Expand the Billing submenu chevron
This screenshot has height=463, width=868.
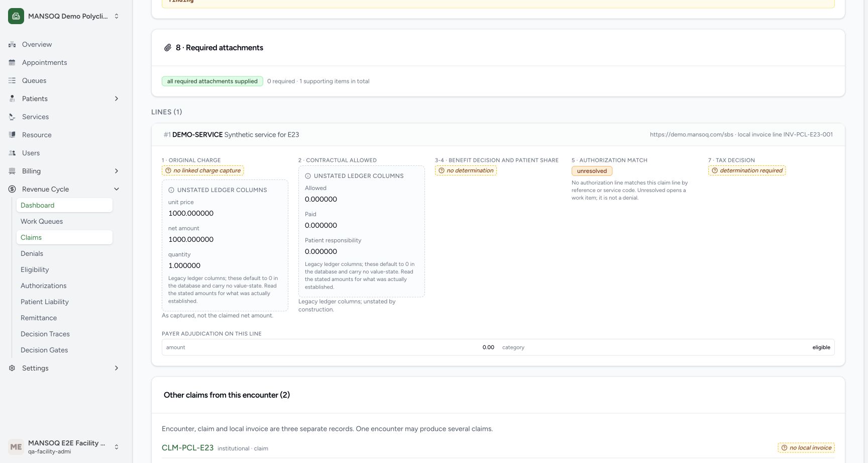click(x=117, y=171)
